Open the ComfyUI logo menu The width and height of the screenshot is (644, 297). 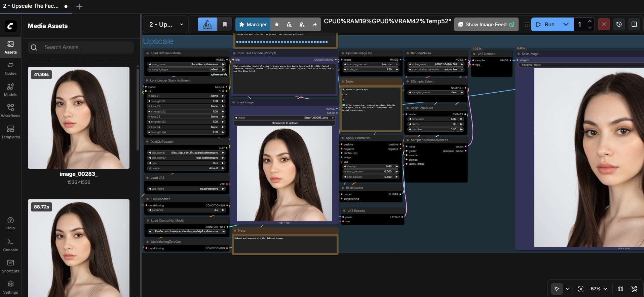[10, 26]
